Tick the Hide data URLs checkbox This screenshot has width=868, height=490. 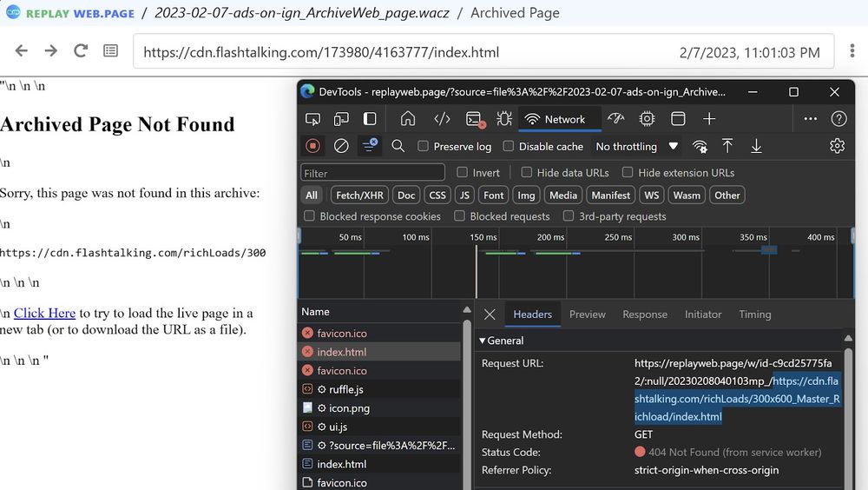click(x=527, y=173)
